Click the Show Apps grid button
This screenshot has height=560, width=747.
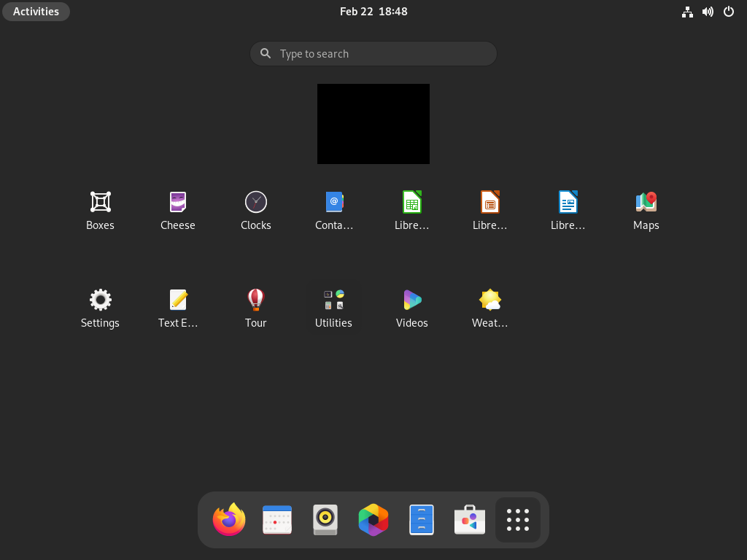pos(518,519)
